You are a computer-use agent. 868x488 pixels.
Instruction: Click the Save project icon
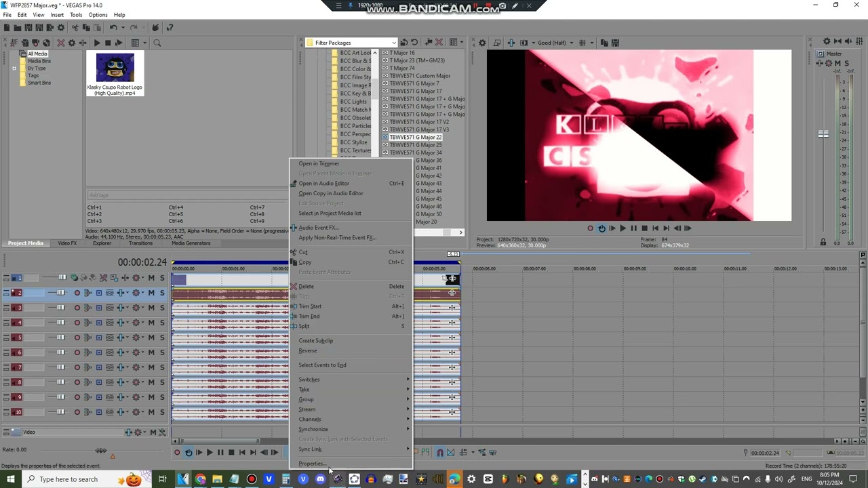coord(28,28)
